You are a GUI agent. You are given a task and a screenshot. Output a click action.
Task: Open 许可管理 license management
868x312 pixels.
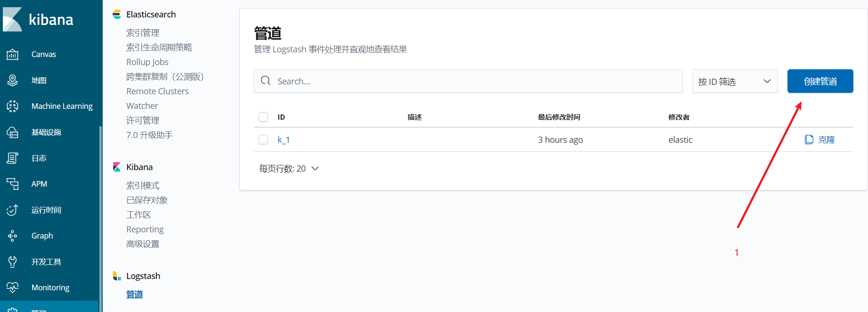143,121
